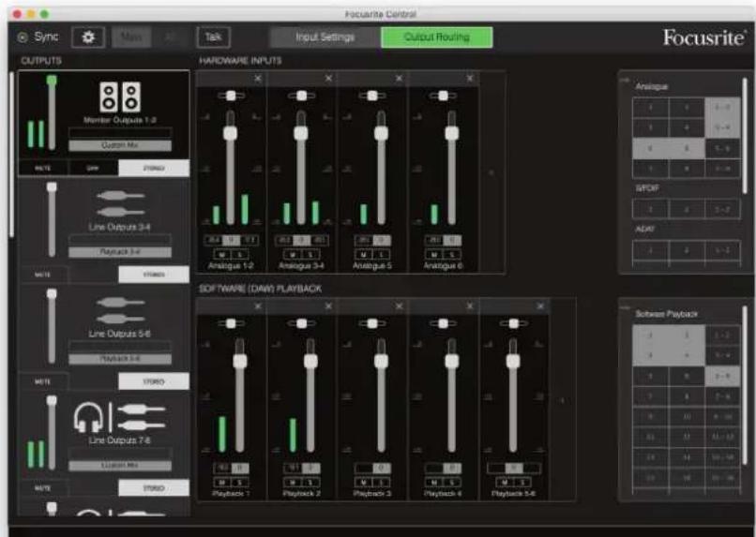The width and height of the screenshot is (756, 537).
Task: Select Software Playback 7-8 stereo cell
Action: pos(722,396)
